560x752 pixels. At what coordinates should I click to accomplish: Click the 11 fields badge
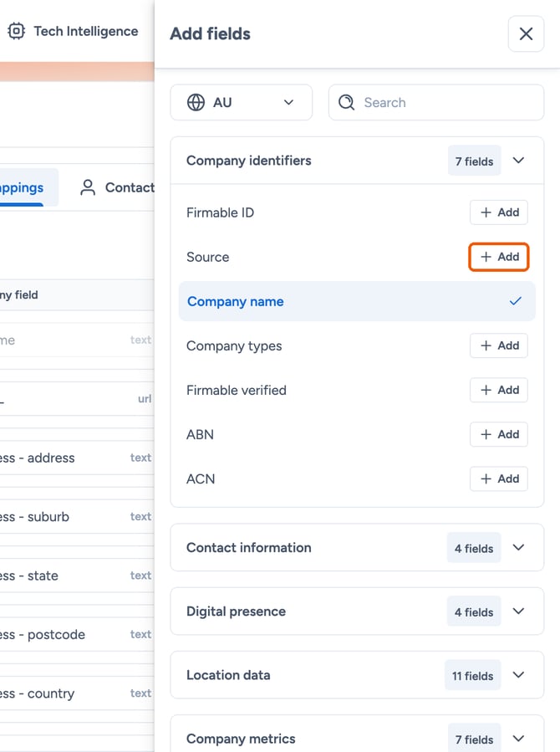point(472,675)
